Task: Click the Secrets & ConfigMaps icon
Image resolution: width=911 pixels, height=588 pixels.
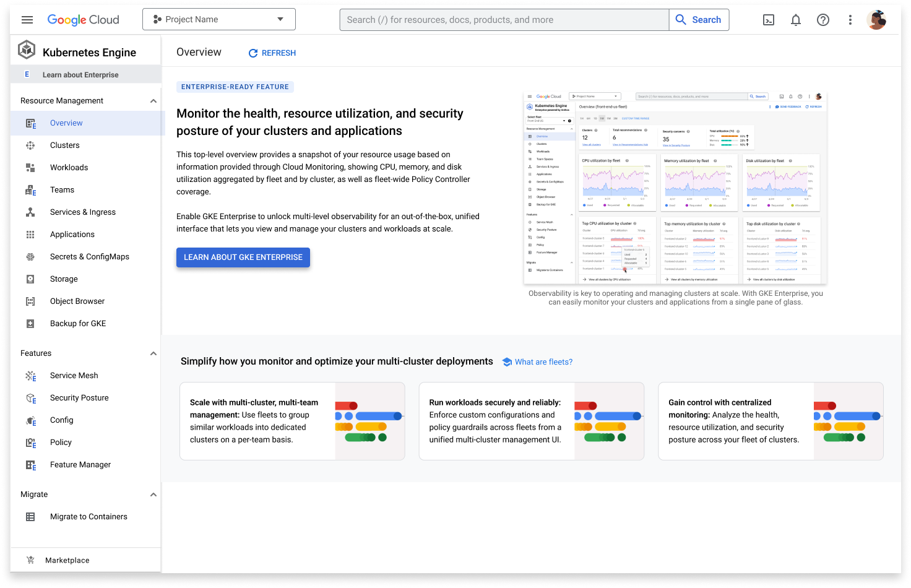Action: click(x=30, y=257)
